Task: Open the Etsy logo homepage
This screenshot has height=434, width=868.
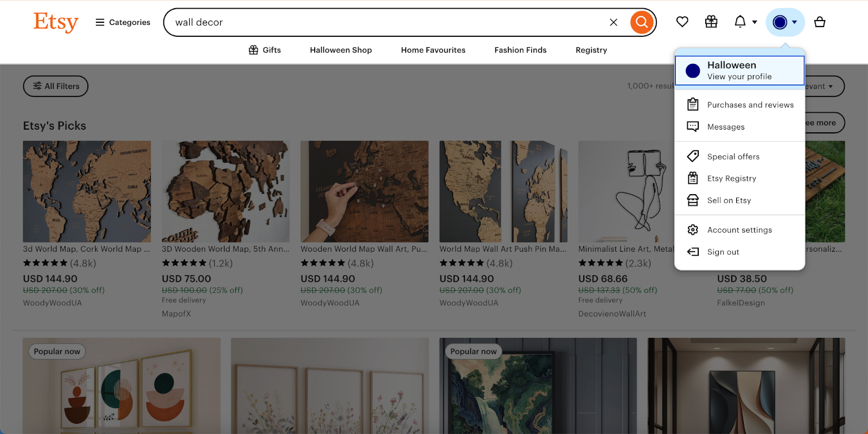Action: pyautogui.click(x=56, y=22)
